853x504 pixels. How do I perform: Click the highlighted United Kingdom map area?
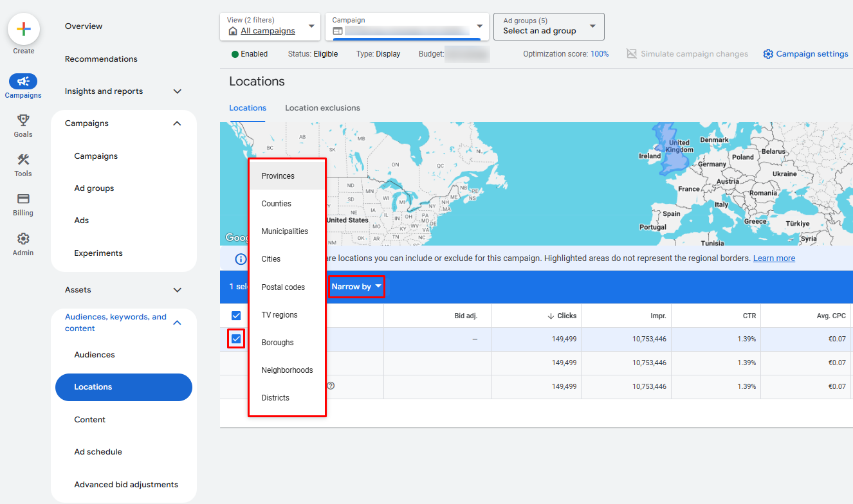672,149
